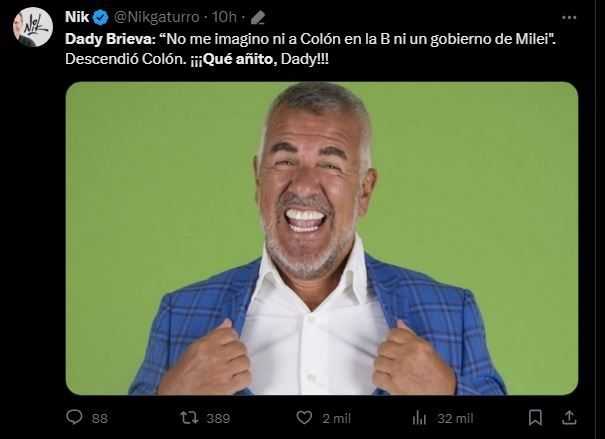
Task: Click the share upload icon
Action: tap(570, 417)
